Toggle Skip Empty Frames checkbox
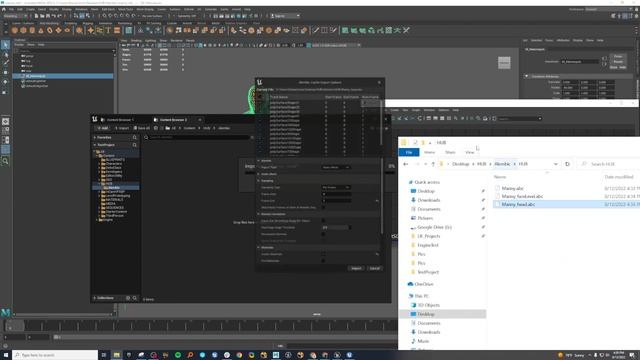The width and height of the screenshot is (640, 360). (x=323, y=207)
